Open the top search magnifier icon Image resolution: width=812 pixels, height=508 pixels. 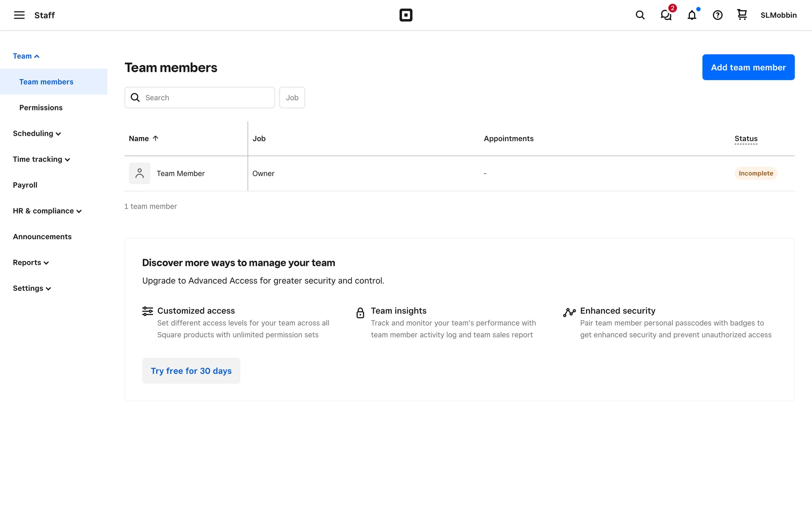pos(640,15)
